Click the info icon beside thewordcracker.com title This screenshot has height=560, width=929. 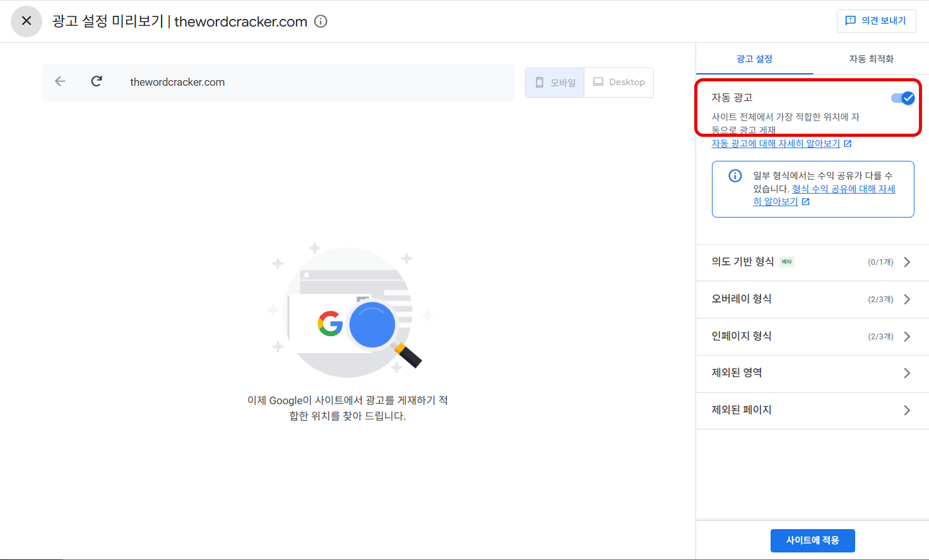321,21
